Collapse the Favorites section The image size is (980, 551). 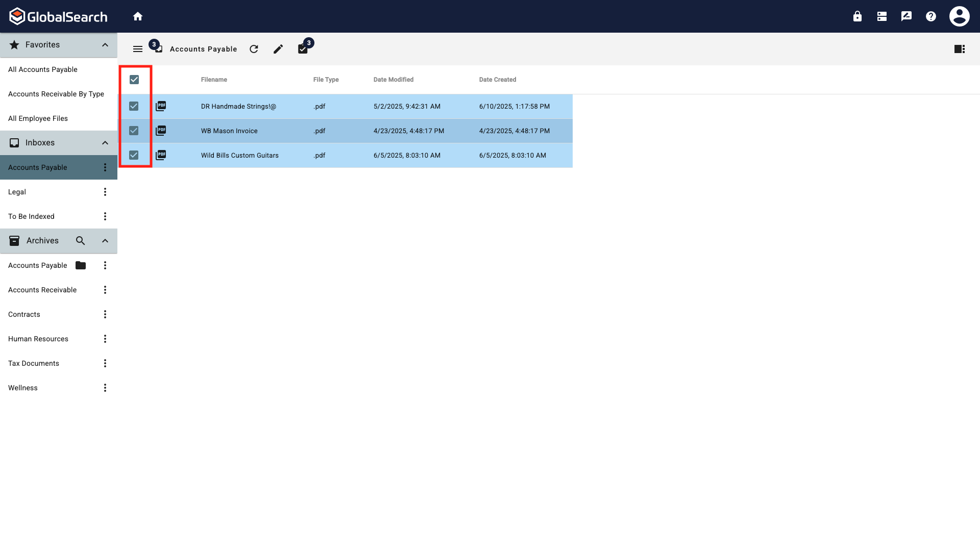105,45
